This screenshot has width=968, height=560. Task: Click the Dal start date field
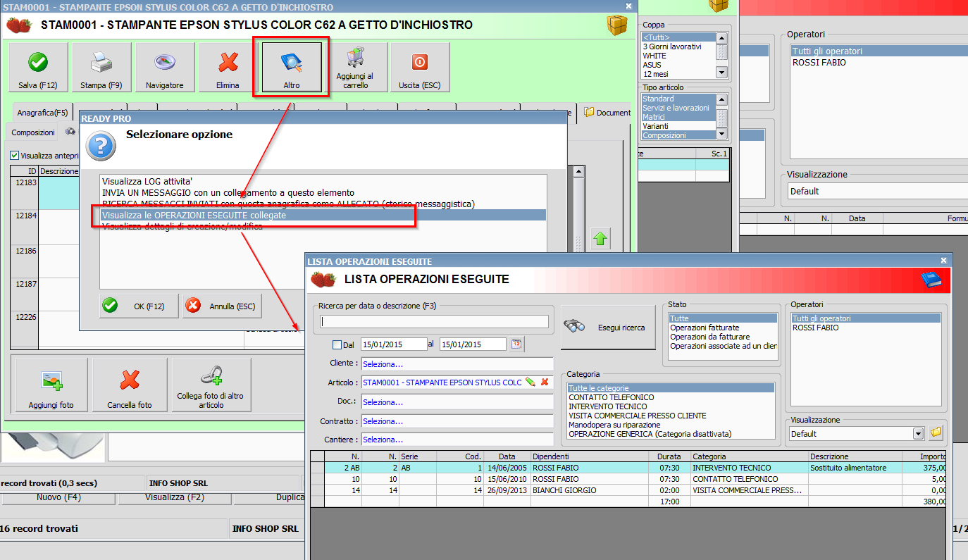[394, 344]
